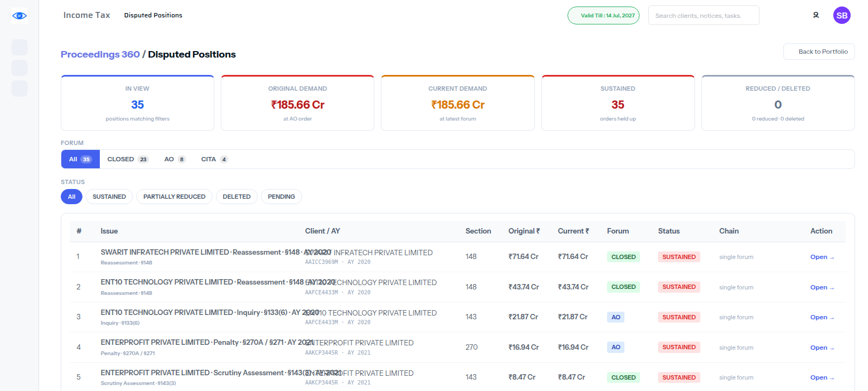
Task: Select the Reduced / Deleted summary card
Action: tap(778, 103)
